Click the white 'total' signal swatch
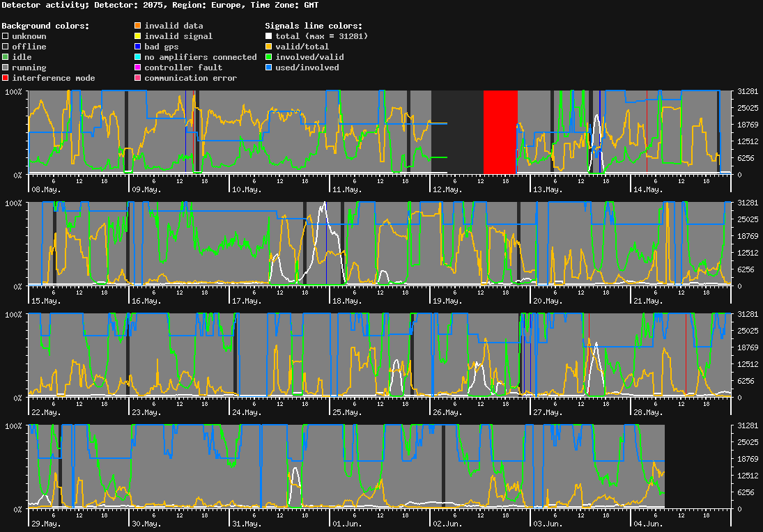The height and width of the screenshot is (532, 763). point(268,36)
